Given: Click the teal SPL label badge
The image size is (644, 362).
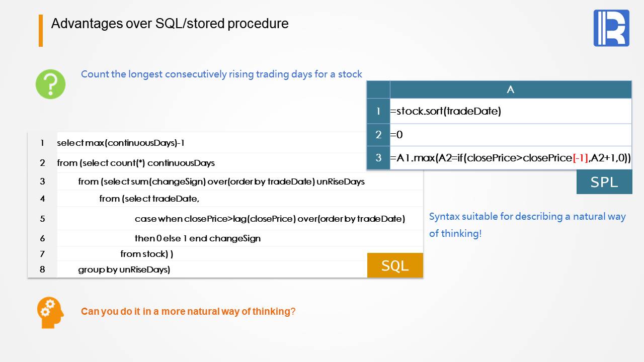Looking at the screenshot, I should click(x=604, y=182).
